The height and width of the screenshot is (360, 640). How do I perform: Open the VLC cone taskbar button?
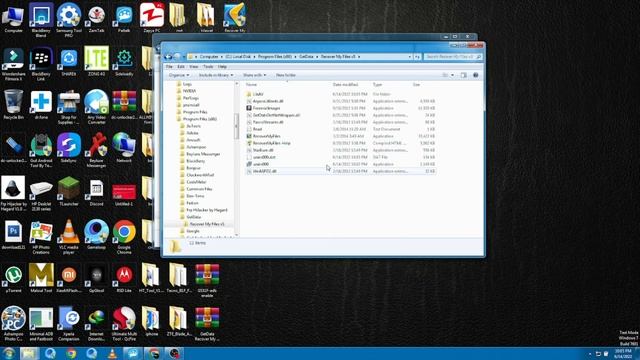coord(112,353)
